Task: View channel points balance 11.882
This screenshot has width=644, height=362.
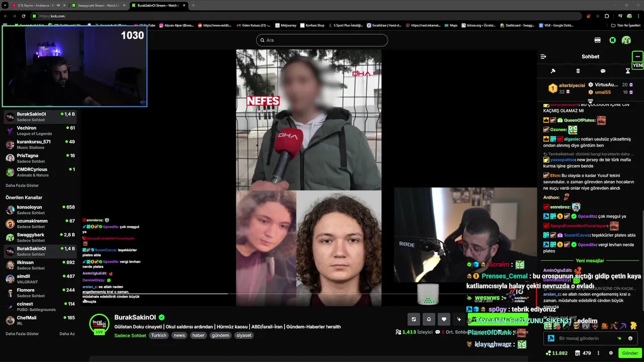Action: (556, 353)
